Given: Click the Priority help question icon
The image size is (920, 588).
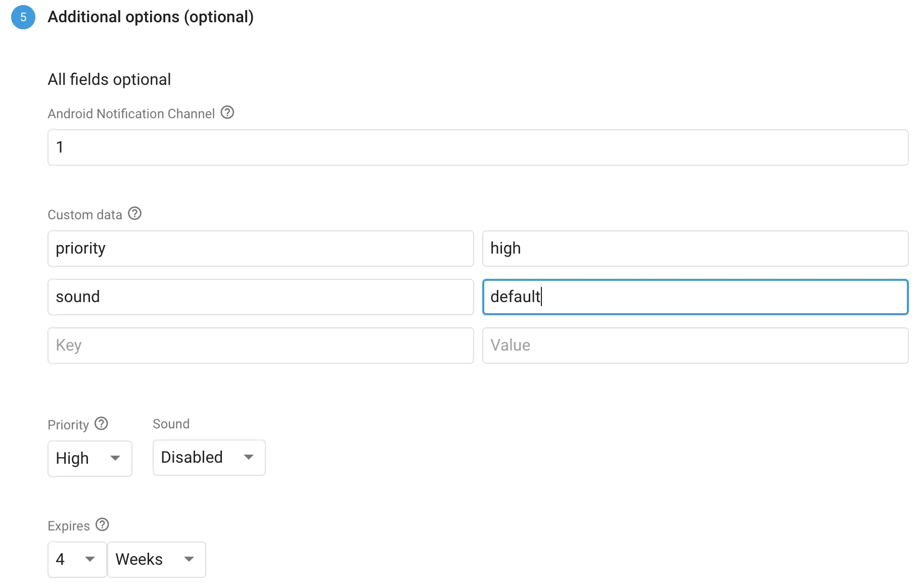Looking at the screenshot, I should (102, 423).
